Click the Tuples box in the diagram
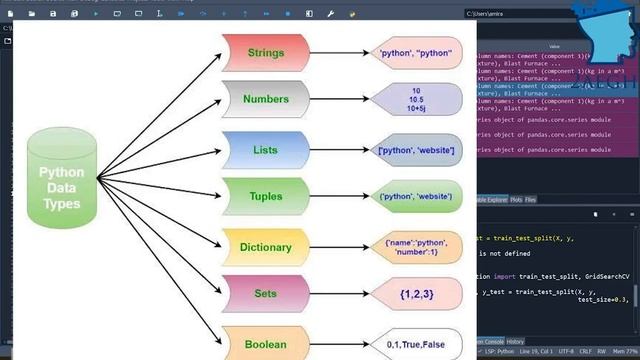640x360 pixels. pyautogui.click(x=266, y=196)
